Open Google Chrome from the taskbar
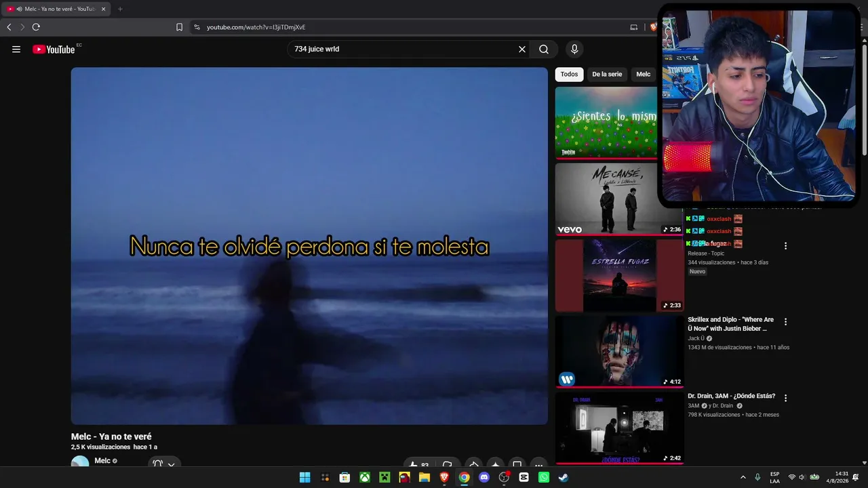 (x=464, y=477)
